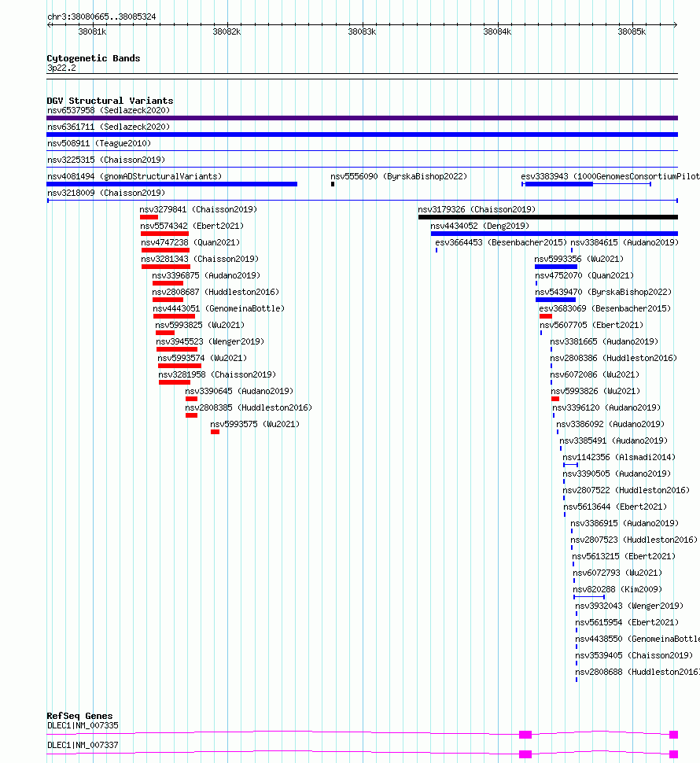Viewport: 700px width, 763px height.
Task: Click nsv5613644 (Ebert2021) label
Action: [x=615, y=507]
